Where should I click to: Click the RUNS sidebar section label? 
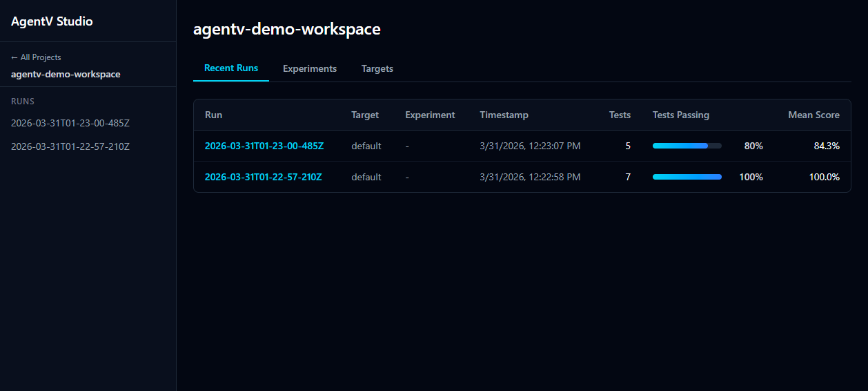tap(23, 101)
